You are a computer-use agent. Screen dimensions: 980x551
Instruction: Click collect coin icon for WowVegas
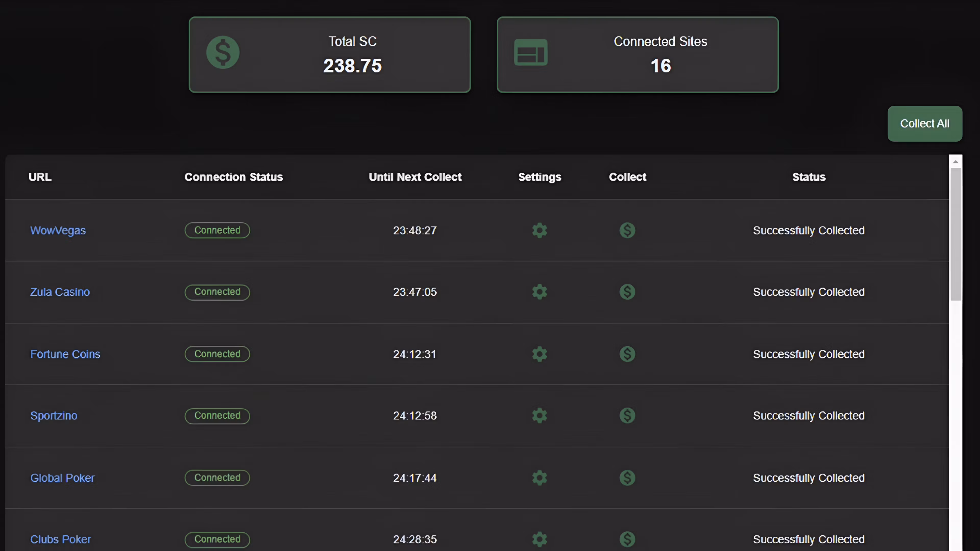627,230
